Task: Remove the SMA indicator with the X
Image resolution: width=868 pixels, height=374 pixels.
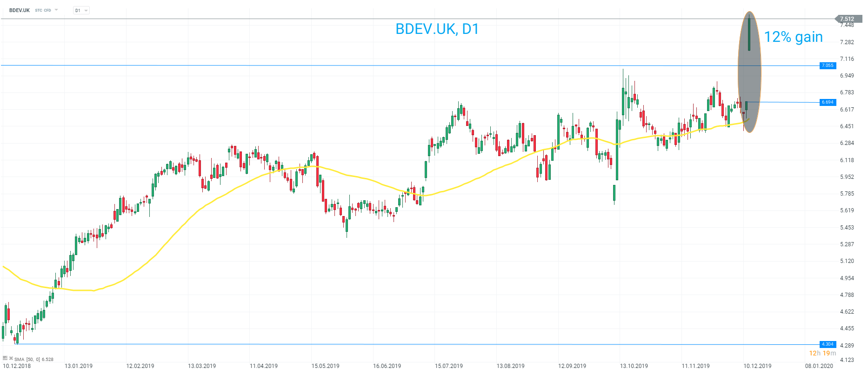Action: (x=11, y=358)
